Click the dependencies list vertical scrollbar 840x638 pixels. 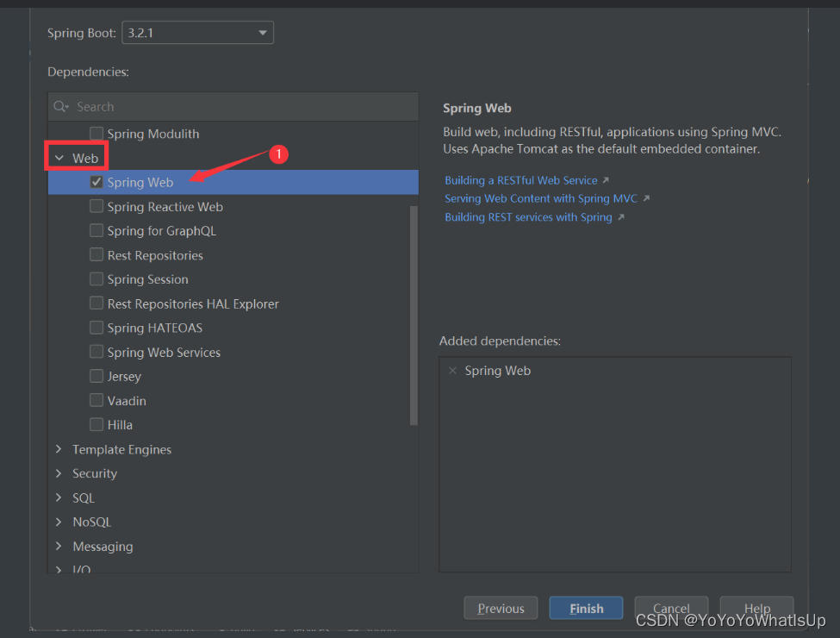coord(414,316)
